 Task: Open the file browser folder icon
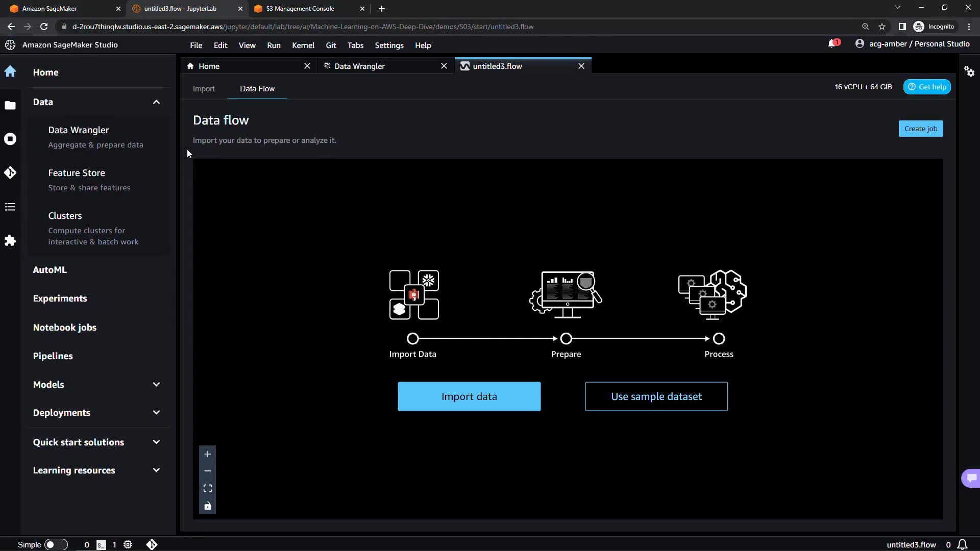coord(10,106)
